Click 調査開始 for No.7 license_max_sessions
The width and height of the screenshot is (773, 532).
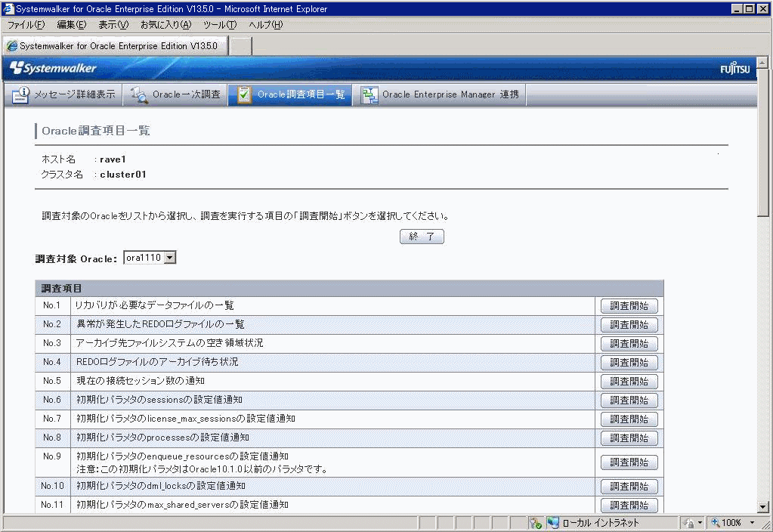[629, 419]
